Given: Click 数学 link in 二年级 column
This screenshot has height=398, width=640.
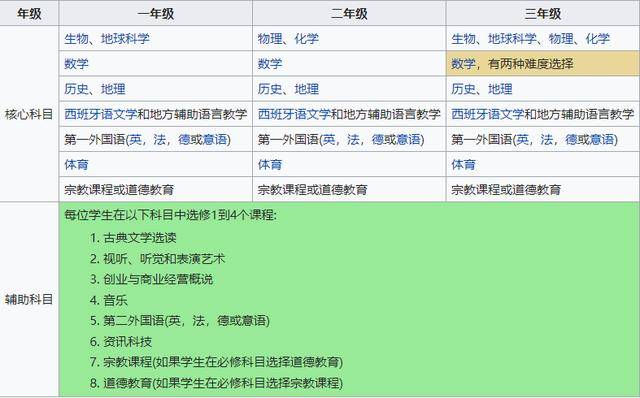Looking at the screenshot, I should 270,64.
